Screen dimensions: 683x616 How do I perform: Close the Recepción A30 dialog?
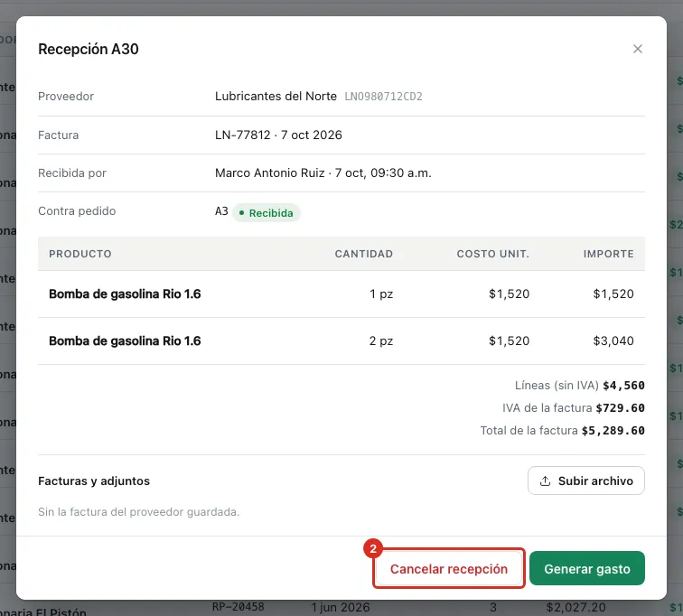click(637, 49)
